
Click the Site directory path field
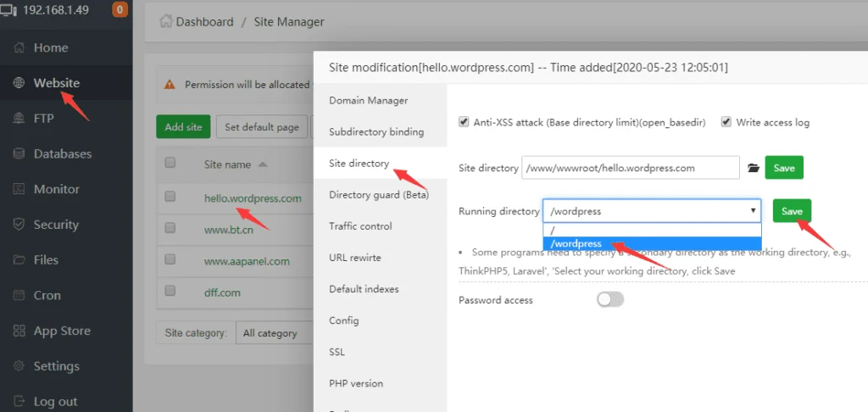tap(631, 168)
